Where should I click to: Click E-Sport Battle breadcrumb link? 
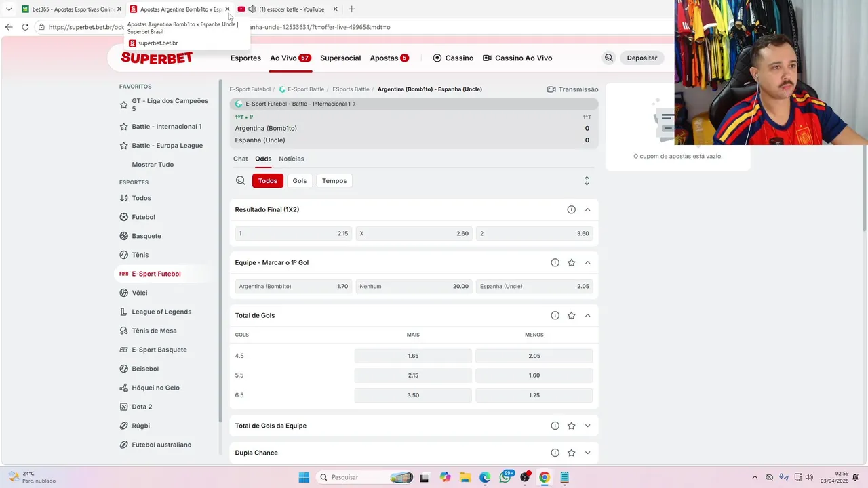pos(306,89)
